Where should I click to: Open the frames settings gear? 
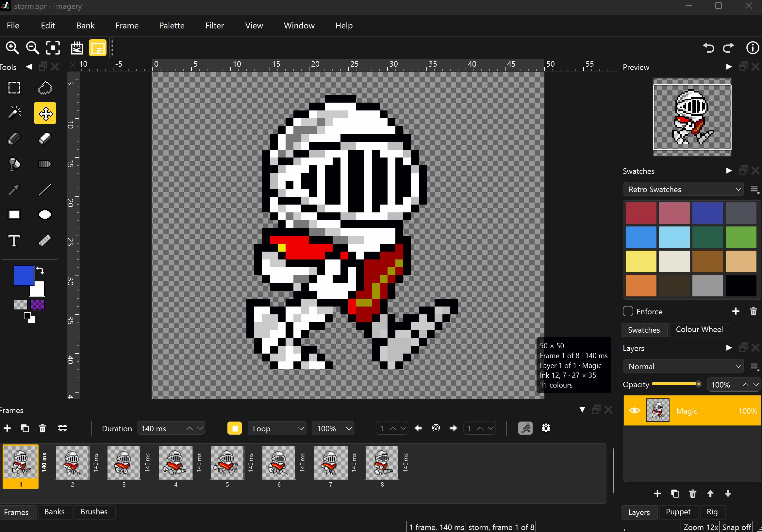tap(546, 428)
